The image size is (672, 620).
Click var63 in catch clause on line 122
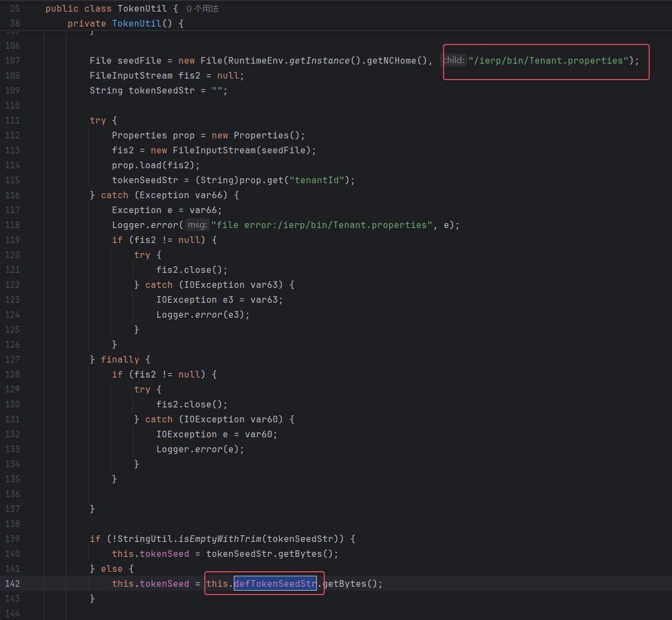(x=264, y=285)
